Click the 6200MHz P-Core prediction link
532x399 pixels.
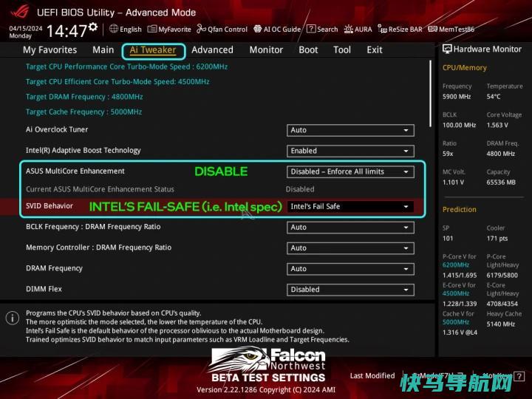click(456, 265)
